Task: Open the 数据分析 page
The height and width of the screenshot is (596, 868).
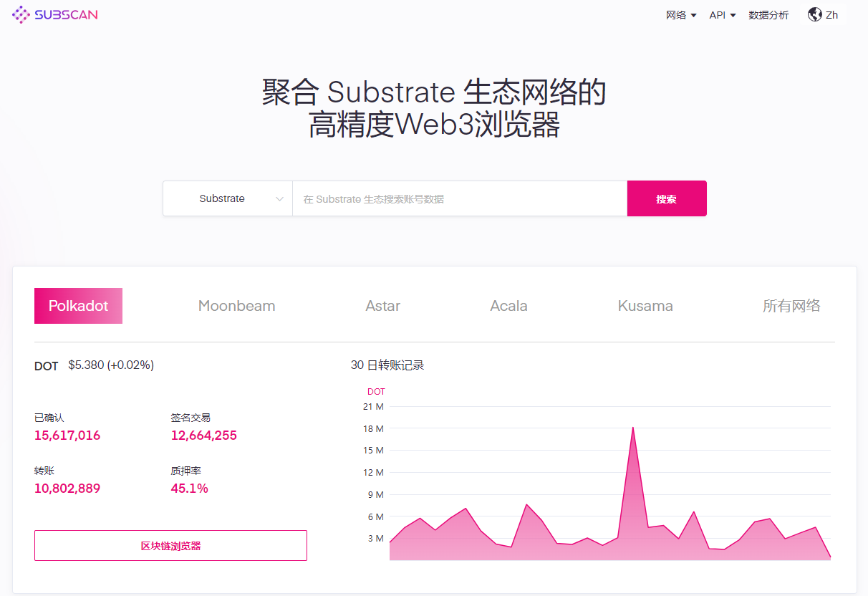Action: 768,15
